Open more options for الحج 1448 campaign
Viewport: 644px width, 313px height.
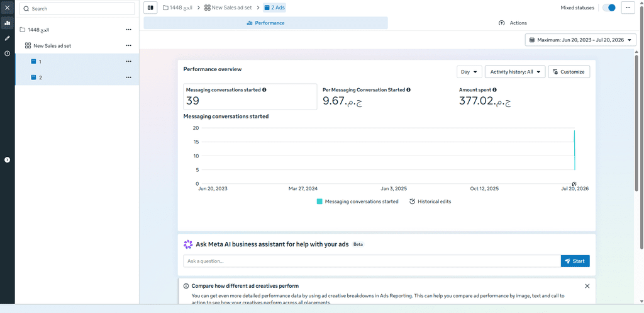tap(128, 30)
